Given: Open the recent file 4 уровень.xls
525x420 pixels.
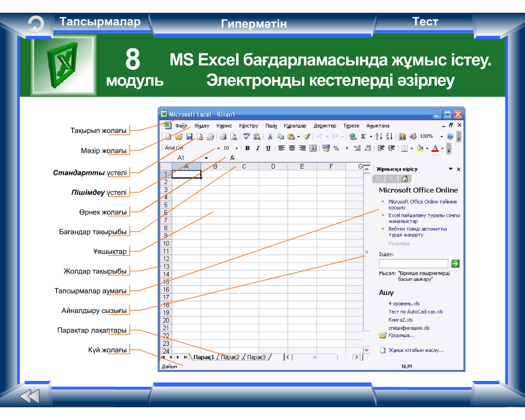Looking at the screenshot, I should (404, 304).
